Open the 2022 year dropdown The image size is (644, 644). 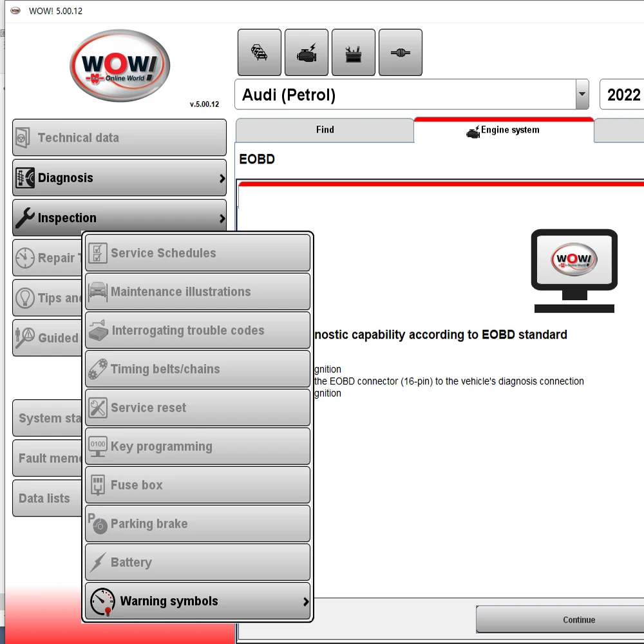(x=622, y=95)
